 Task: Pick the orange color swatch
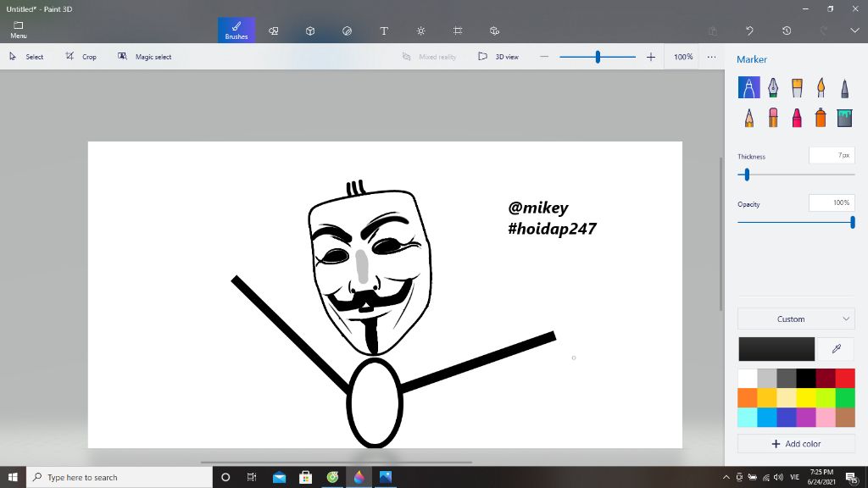click(x=748, y=398)
